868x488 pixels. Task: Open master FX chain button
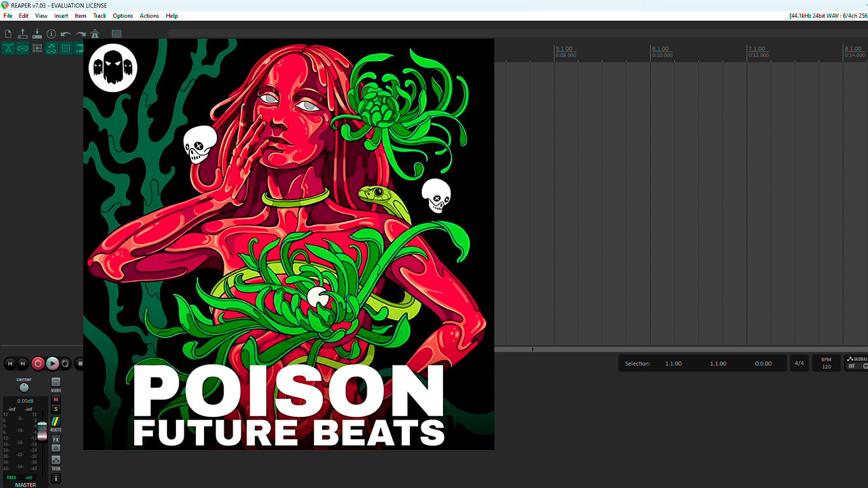[56, 440]
